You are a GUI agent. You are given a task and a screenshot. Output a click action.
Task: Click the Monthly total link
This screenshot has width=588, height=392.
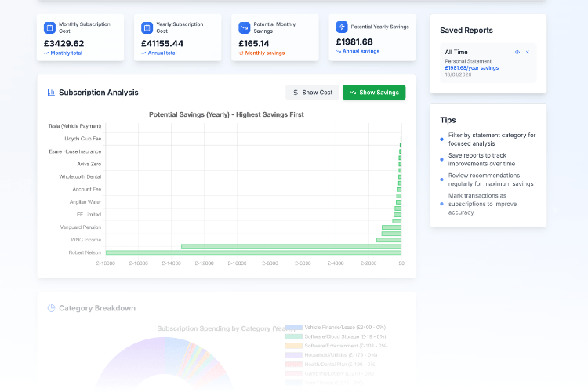click(x=66, y=53)
